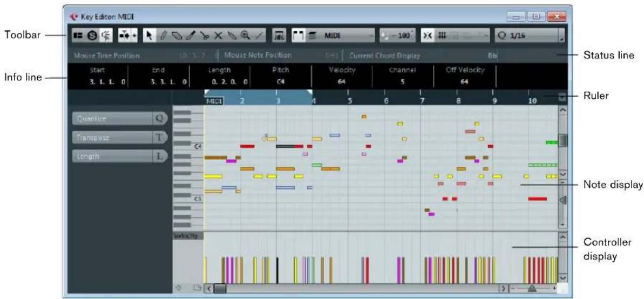Screen dimensions: 644x299
Task: Select the green note near bar 10
Action: [552, 142]
